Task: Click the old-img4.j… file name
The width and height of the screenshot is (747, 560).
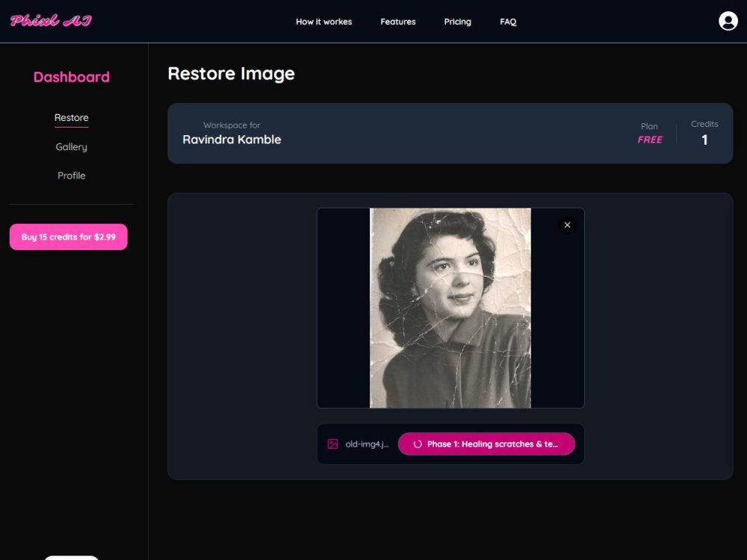Action: click(x=367, y=444)
